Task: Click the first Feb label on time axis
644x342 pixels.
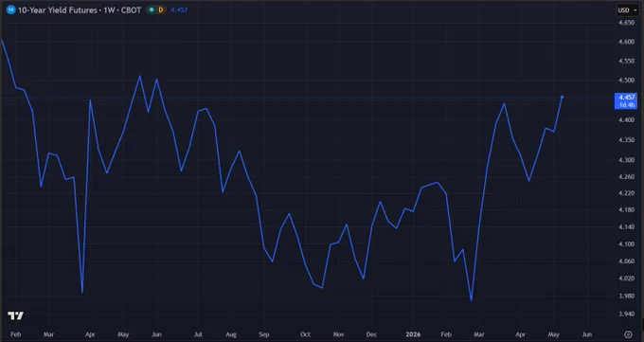Action: coord(15,334)
